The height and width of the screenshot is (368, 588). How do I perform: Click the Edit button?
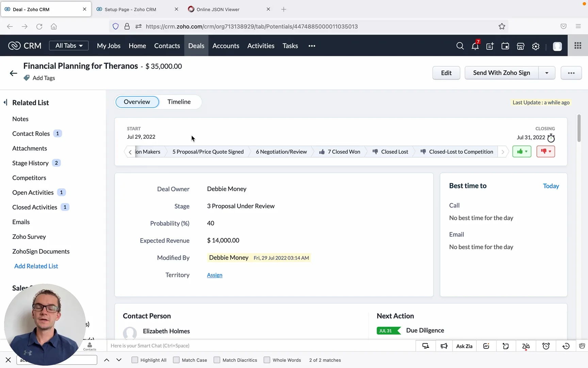(446, 73)
